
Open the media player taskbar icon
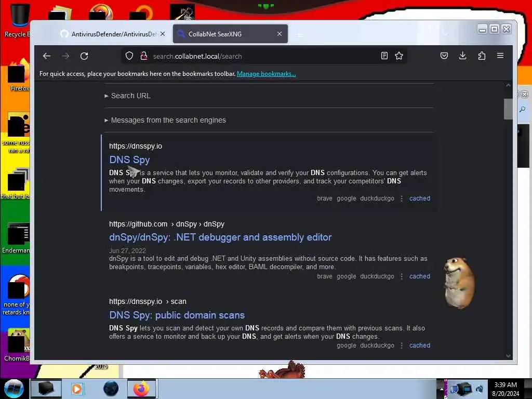(x=77, y=389)
